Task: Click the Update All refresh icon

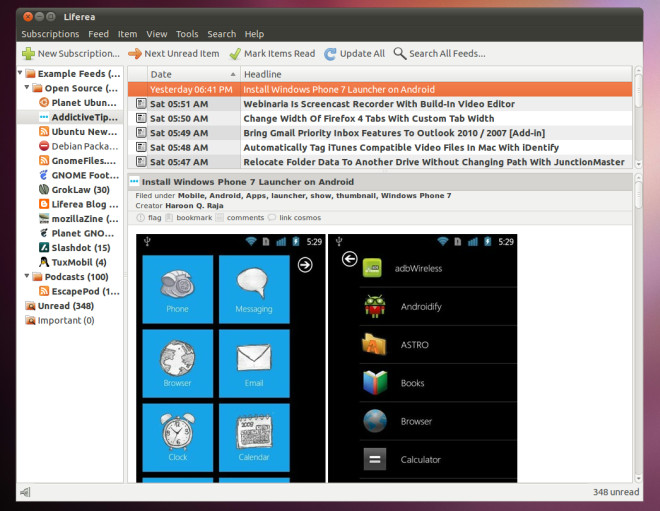Action: point(330,54)
